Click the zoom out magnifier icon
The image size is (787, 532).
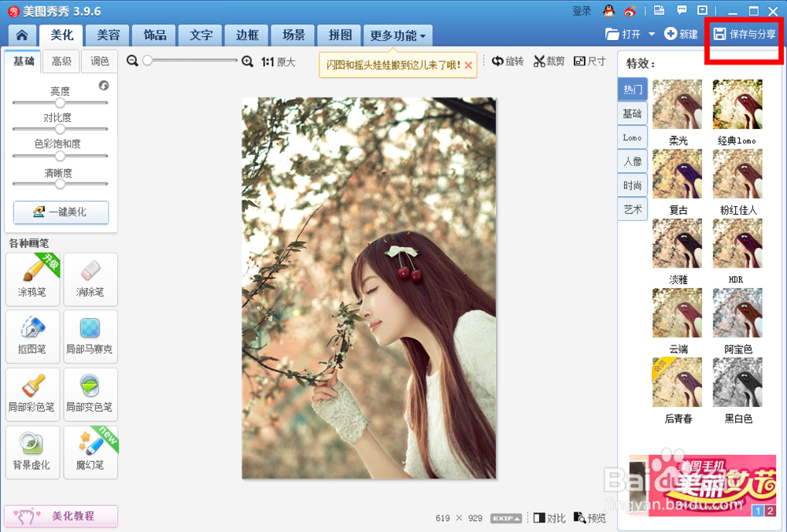[132, 61]
